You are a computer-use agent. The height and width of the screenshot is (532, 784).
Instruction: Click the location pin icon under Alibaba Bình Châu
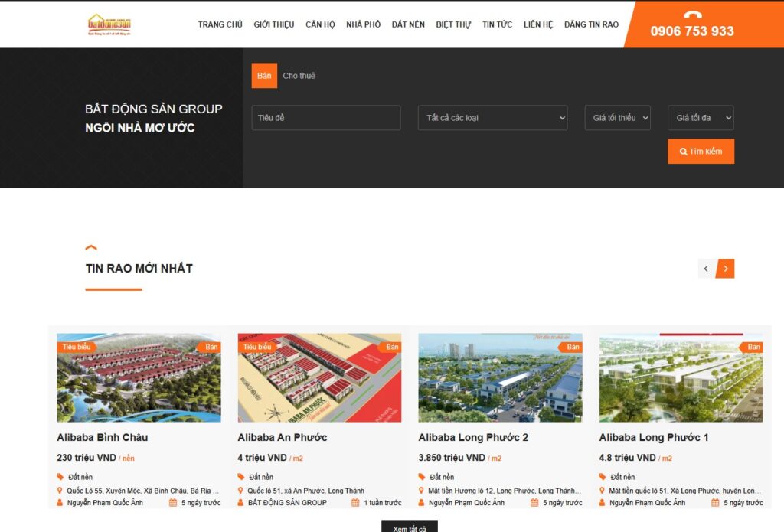(60, 491)
